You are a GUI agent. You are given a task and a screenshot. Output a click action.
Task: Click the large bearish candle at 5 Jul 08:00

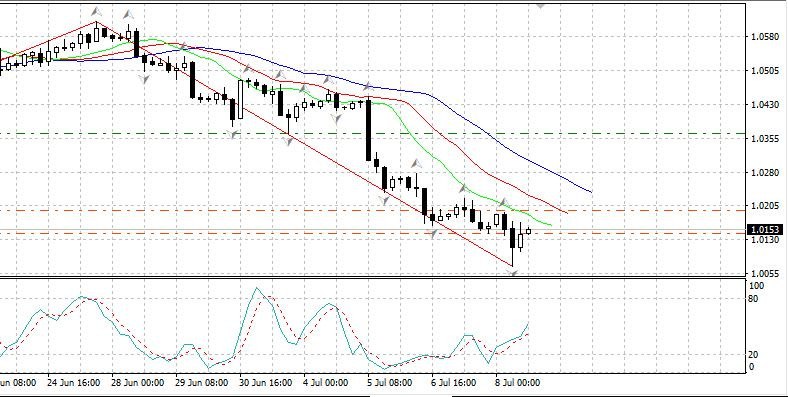pyautogui.click(x=369, y=130)
